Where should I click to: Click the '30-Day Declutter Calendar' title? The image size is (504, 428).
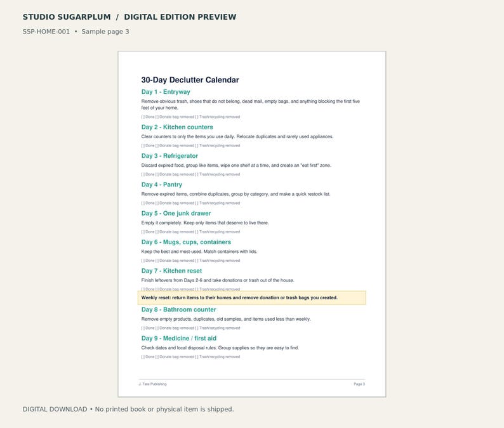pos(190,80)
